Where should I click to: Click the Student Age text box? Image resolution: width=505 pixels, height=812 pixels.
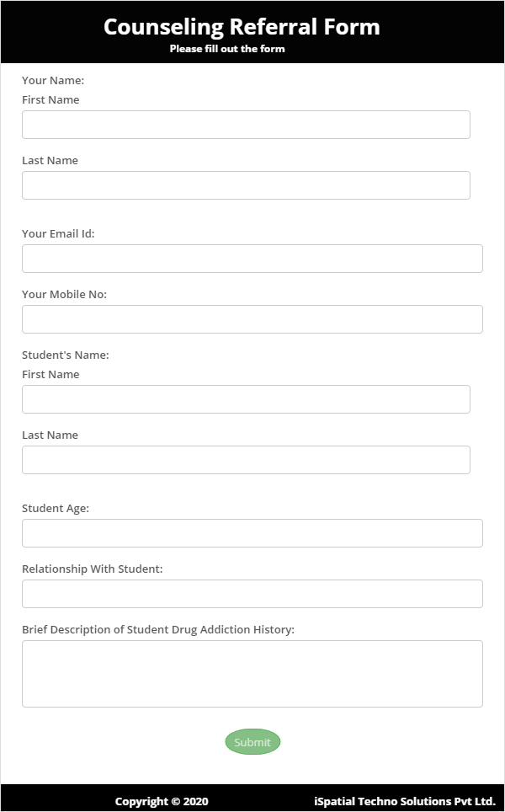[x=252, y=533]
